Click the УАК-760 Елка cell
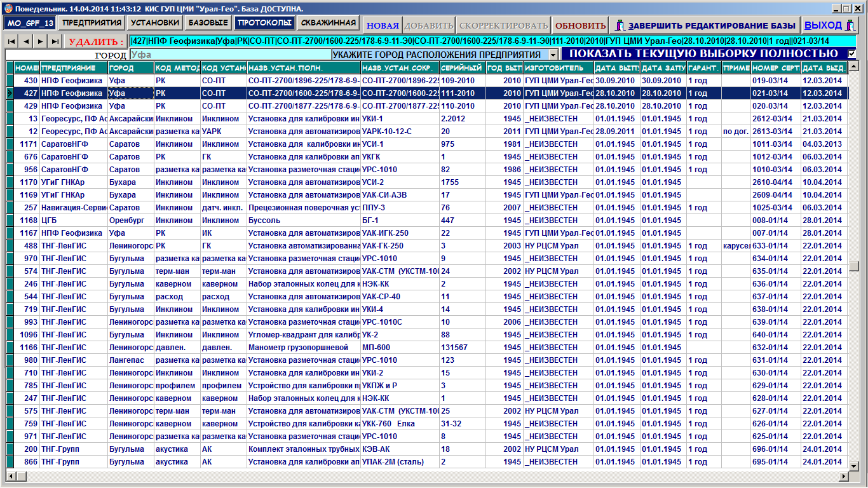 click(400, 424)
